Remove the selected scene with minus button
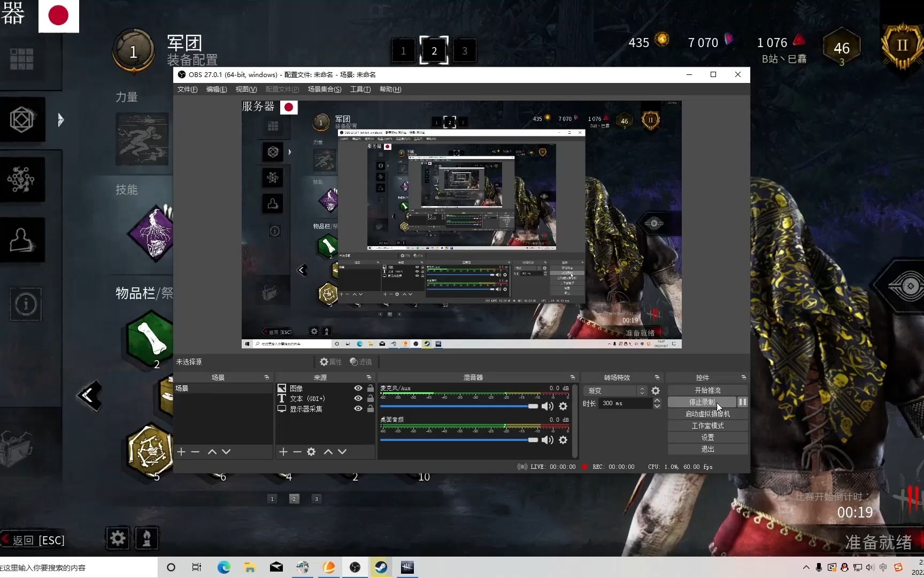 click(x=195, y=452)
